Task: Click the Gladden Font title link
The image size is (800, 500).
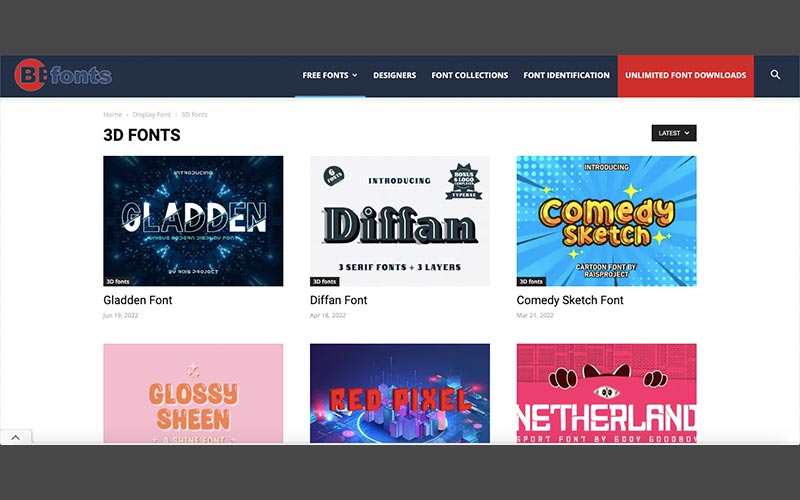Action: [x=138, y=300]
